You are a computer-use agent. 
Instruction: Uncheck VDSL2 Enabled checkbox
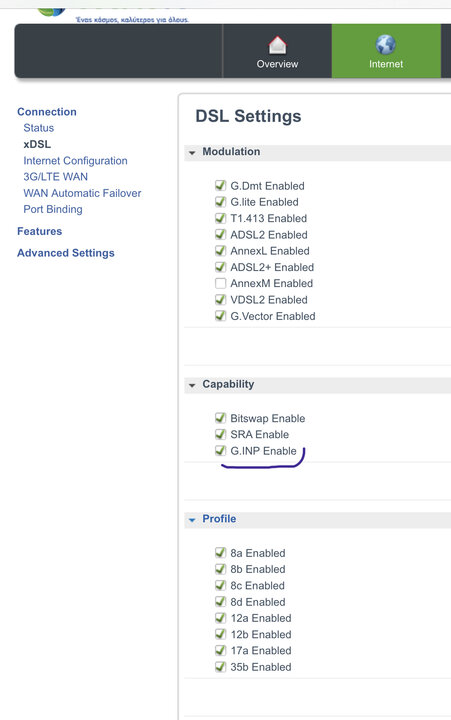[220, 299]
